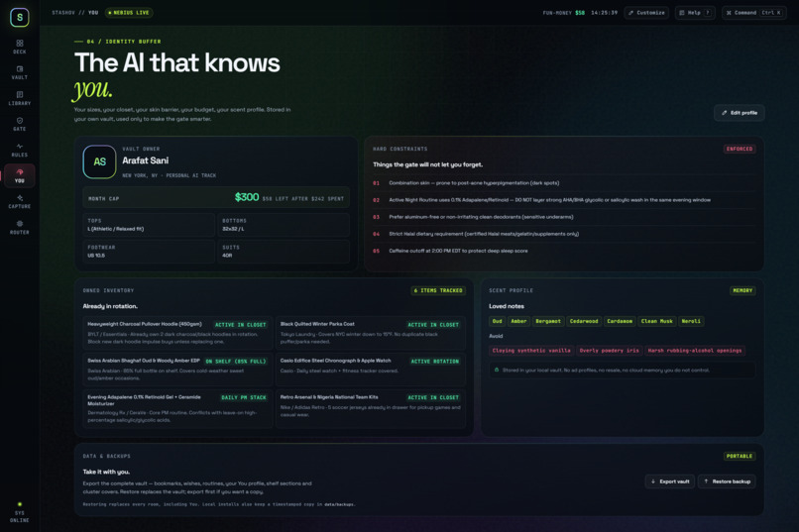The width and height of the screenshot is (799, 532).
Task: Open the Vault sidebar section
Action: (20, 72)
